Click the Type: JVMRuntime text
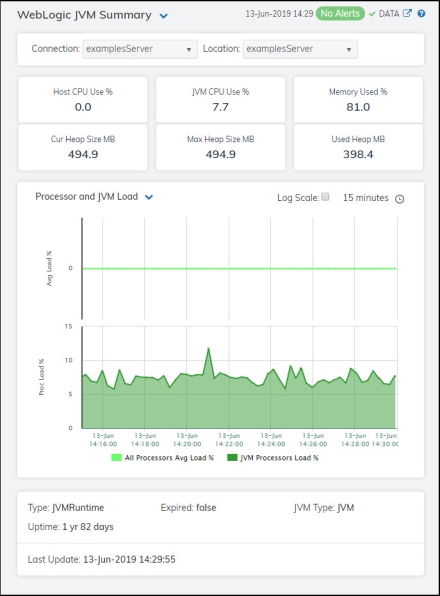Image resolution: width=440 pixels, height=596 pixels. pyautogui.click(x=66, y=508)
